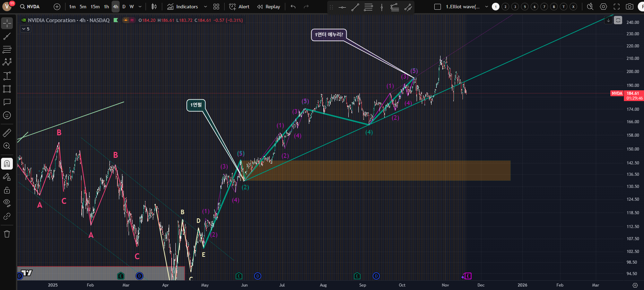This screenshot has width=644, height=290.
Task: Select the crosshair cursor tool
Action: (x=7, y=23)
